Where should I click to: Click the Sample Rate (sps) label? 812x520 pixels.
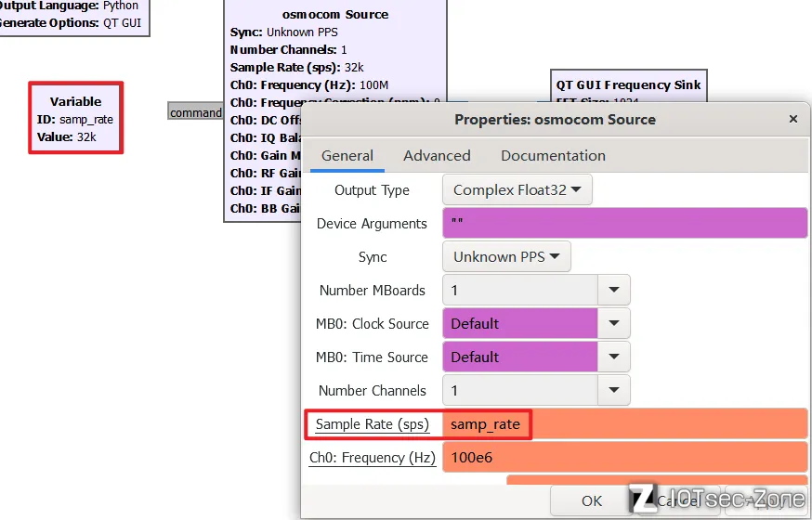click(373, 424)
